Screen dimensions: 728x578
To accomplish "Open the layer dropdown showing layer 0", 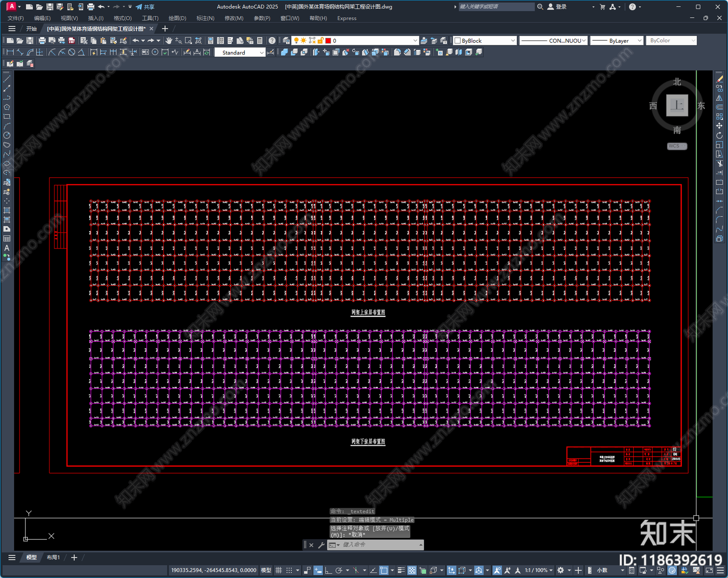I will (355, 41).
